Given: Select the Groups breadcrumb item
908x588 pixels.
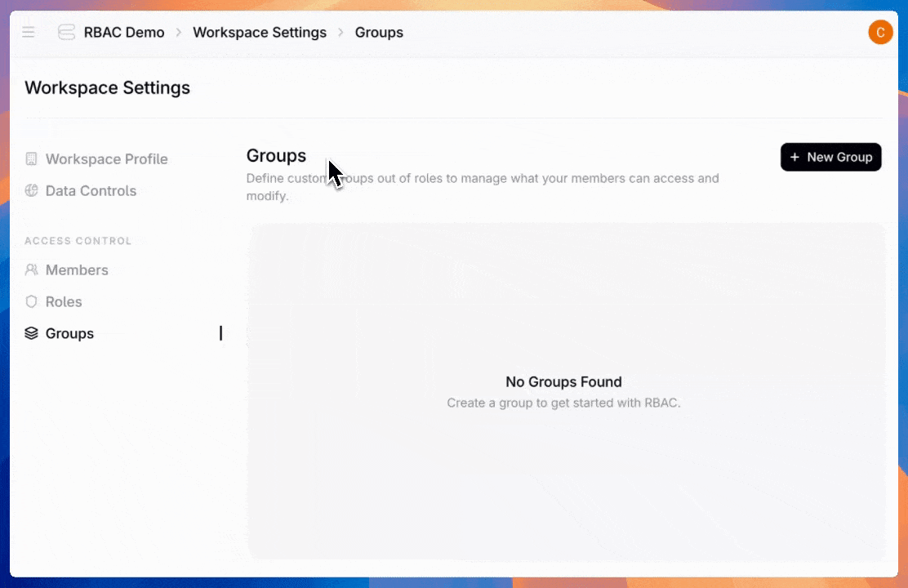Looking at the screenshot, I should click(379, 33).
